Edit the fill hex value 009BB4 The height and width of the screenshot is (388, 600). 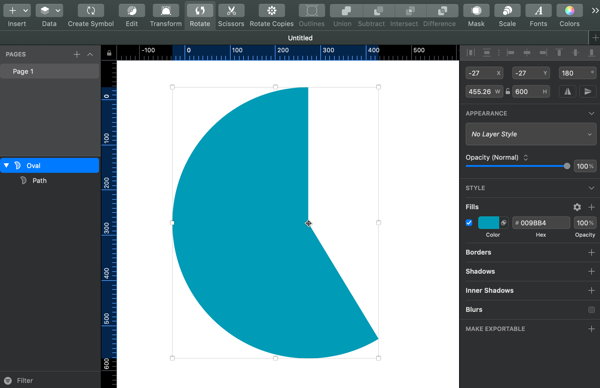pos(541,223)
